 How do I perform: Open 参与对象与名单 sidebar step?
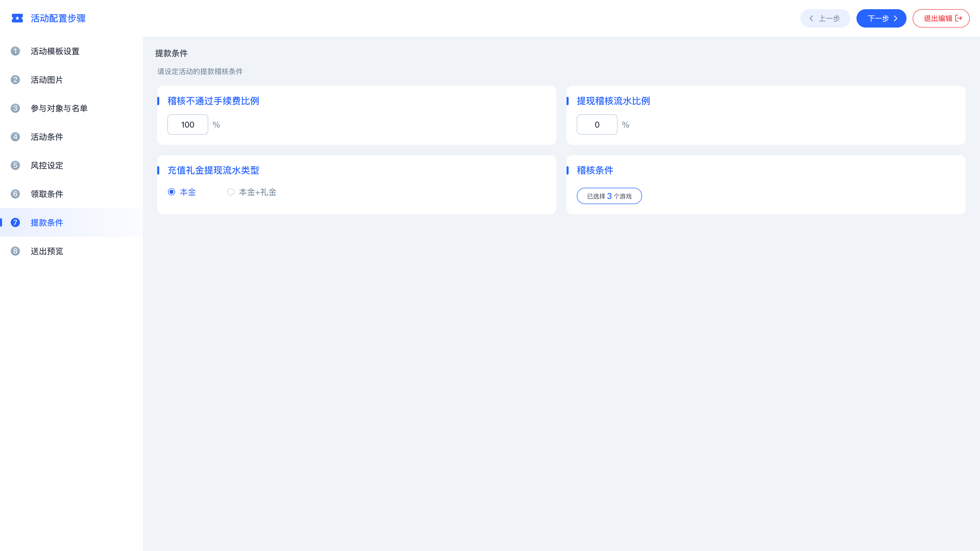pos(59,108)
